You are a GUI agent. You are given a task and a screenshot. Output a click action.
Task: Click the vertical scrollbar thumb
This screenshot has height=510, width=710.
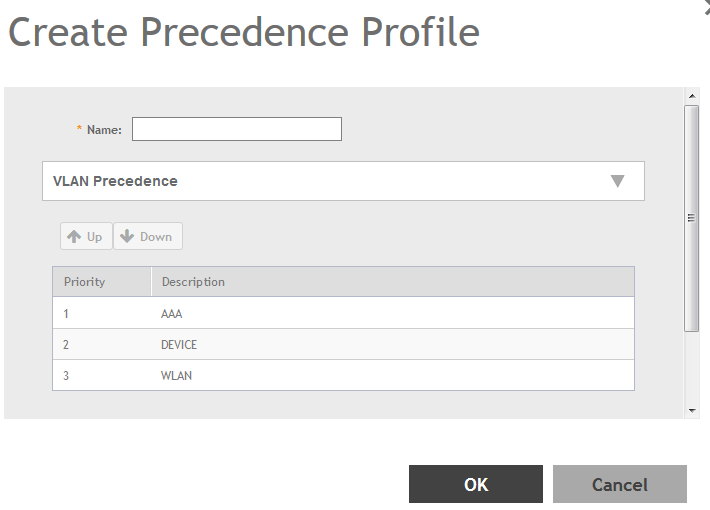tap(691, 217)
